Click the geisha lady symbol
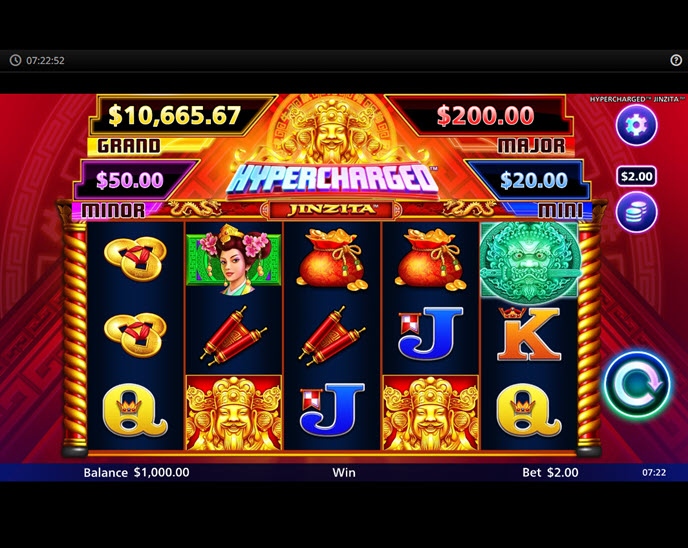The width and height of the screenshot is (688, 548). [233, 259]
